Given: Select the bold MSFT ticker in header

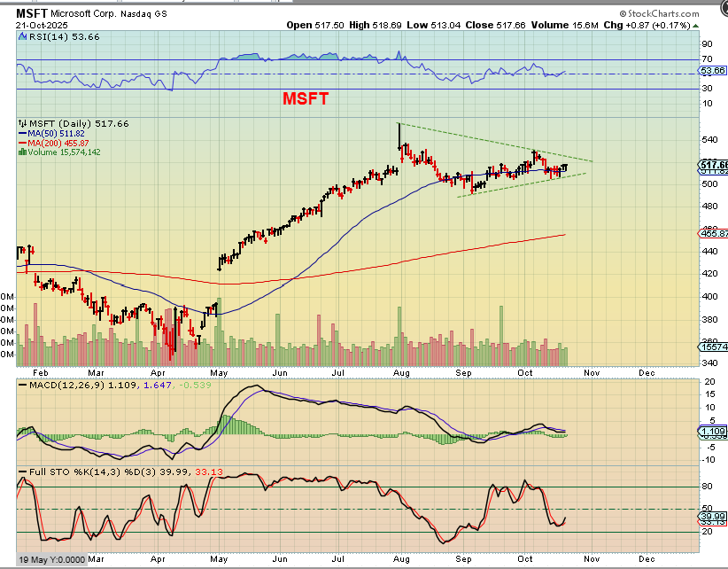Looking at the screenshot, I should tap(32, 13).
